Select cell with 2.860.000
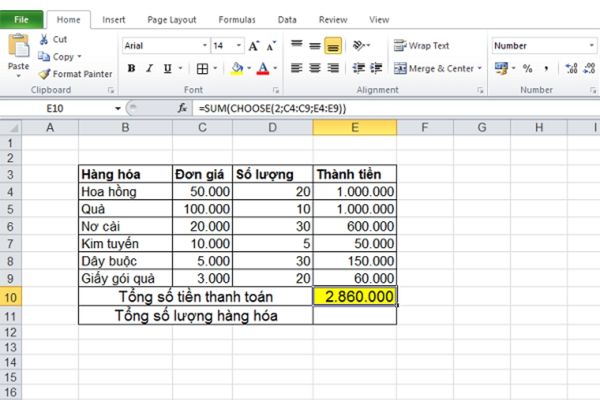600x400 pixels. (355, 297)
